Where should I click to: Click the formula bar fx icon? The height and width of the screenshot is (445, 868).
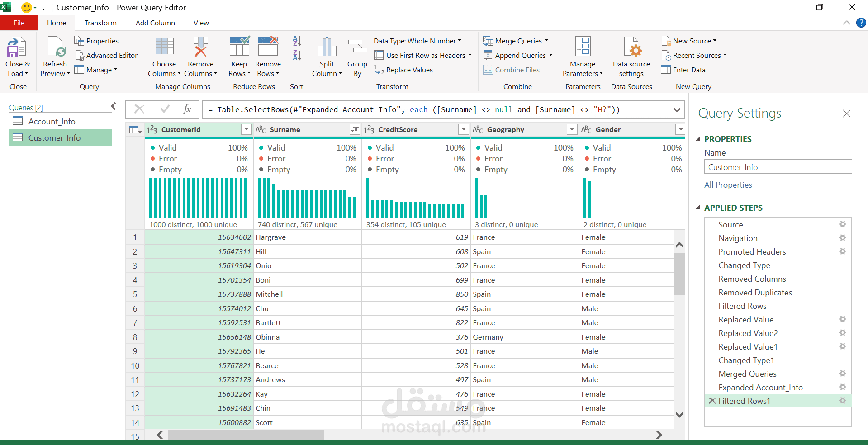187,109
